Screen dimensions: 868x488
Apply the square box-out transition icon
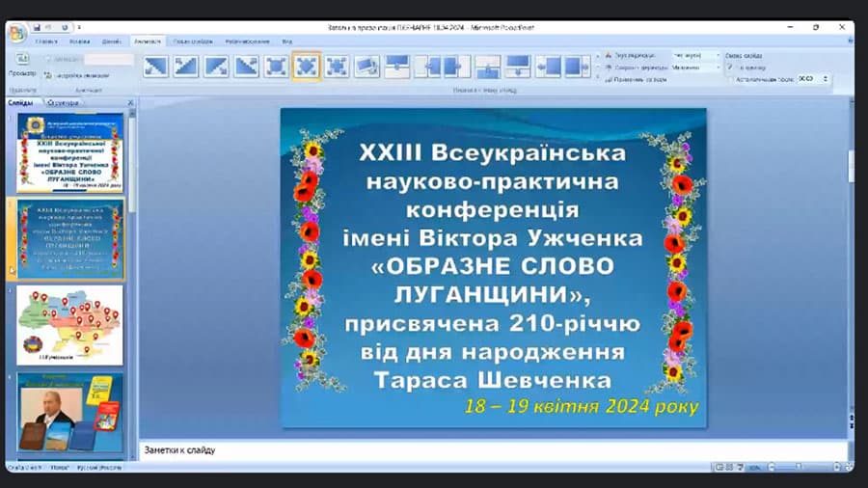pyautogui.click(x=276, y=67)
